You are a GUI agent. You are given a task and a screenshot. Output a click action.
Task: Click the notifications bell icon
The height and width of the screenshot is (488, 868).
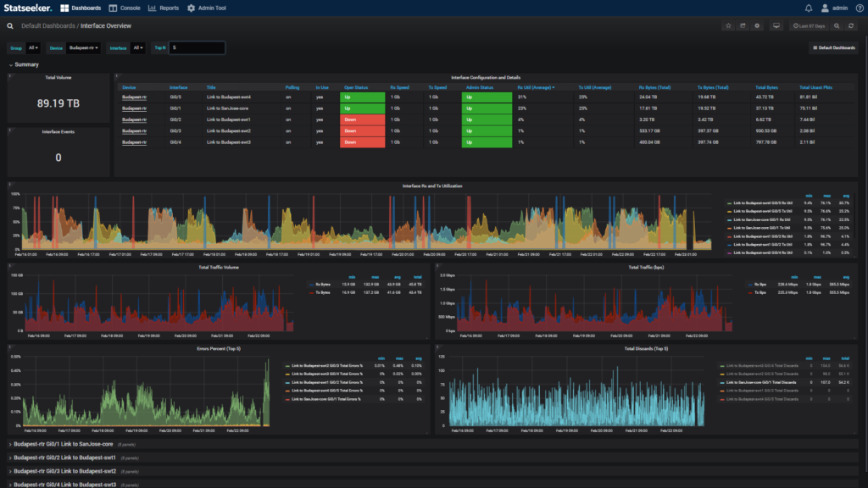808,8
